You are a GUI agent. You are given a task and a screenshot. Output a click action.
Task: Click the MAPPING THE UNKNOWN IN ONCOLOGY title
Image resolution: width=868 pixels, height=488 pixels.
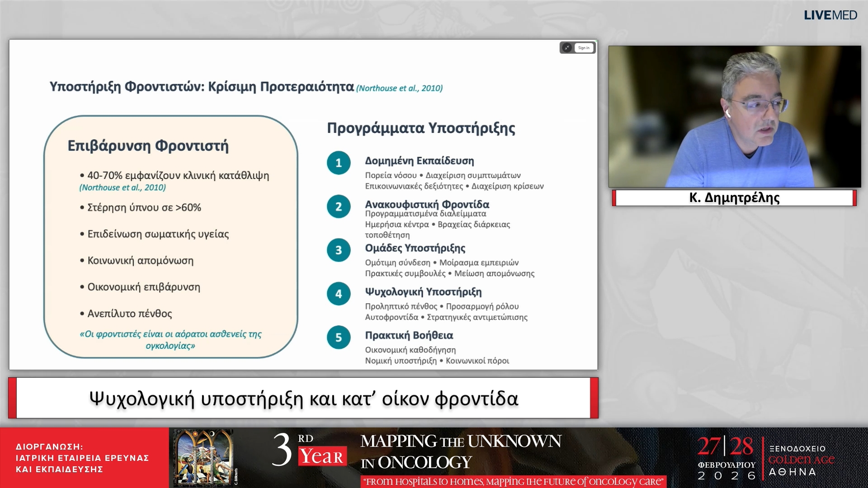point(461,452)
